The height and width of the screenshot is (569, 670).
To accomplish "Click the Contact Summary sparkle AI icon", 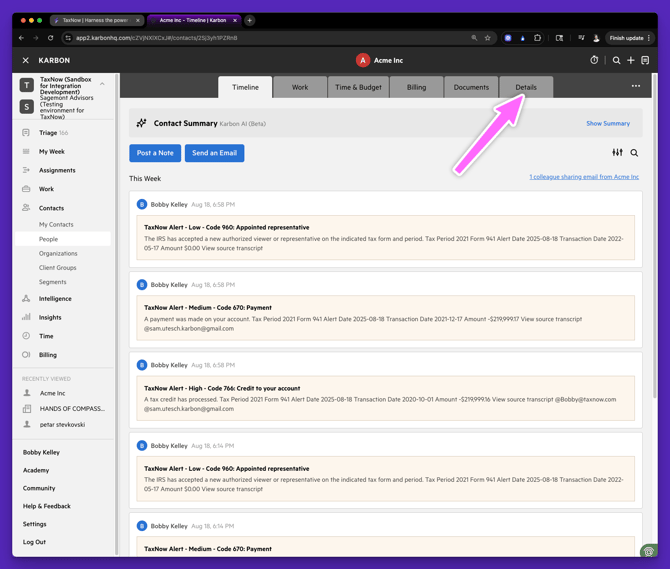I will (x=141, y=123).
